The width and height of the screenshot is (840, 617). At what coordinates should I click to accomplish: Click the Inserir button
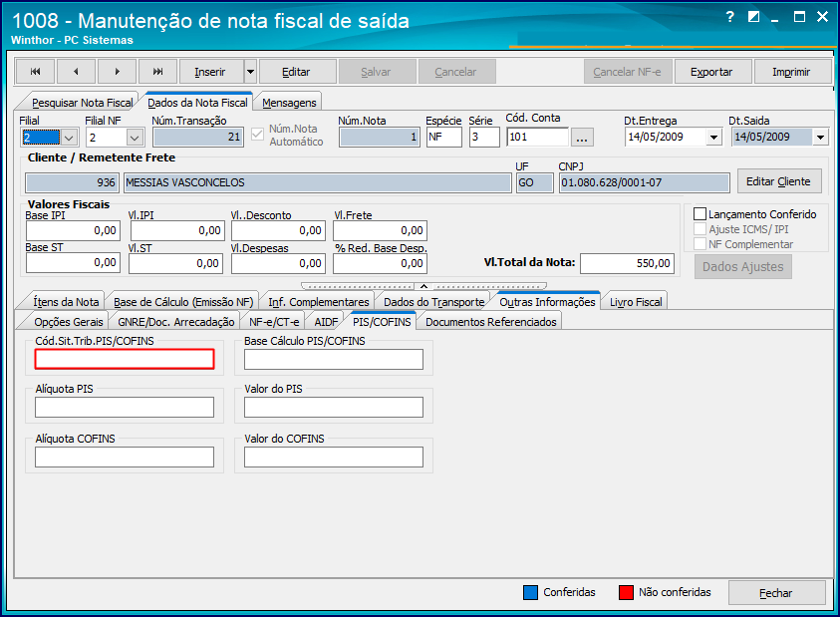(x=210, y=72)
